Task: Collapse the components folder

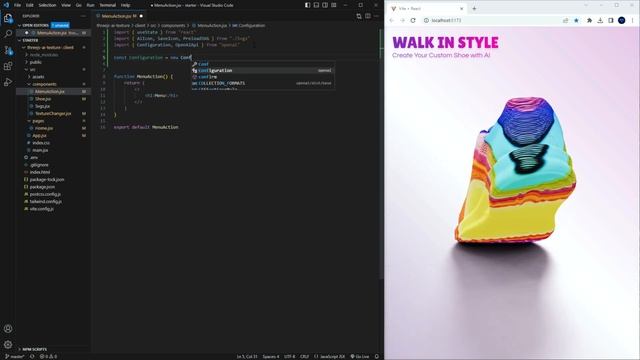Action: tap(44, 84)
